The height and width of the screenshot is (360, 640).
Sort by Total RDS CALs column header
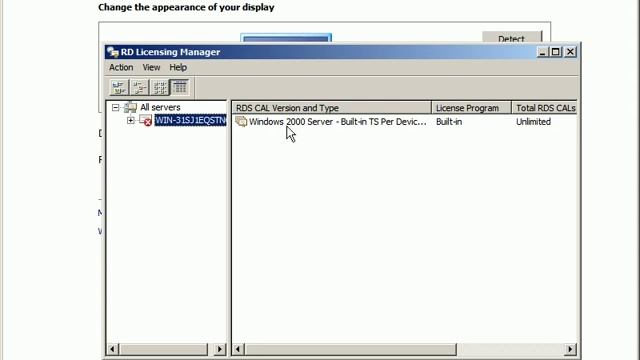tap(544, 108)
